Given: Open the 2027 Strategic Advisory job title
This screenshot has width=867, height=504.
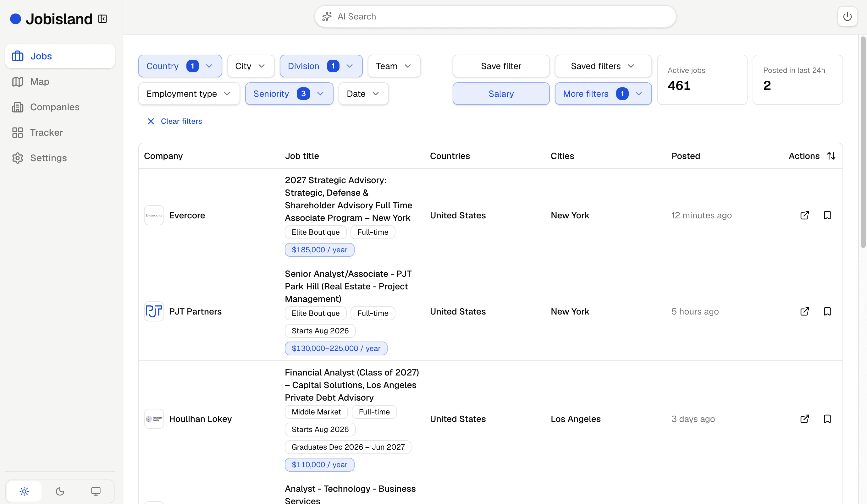Looking at the screenshot, I should pos(349,199).
